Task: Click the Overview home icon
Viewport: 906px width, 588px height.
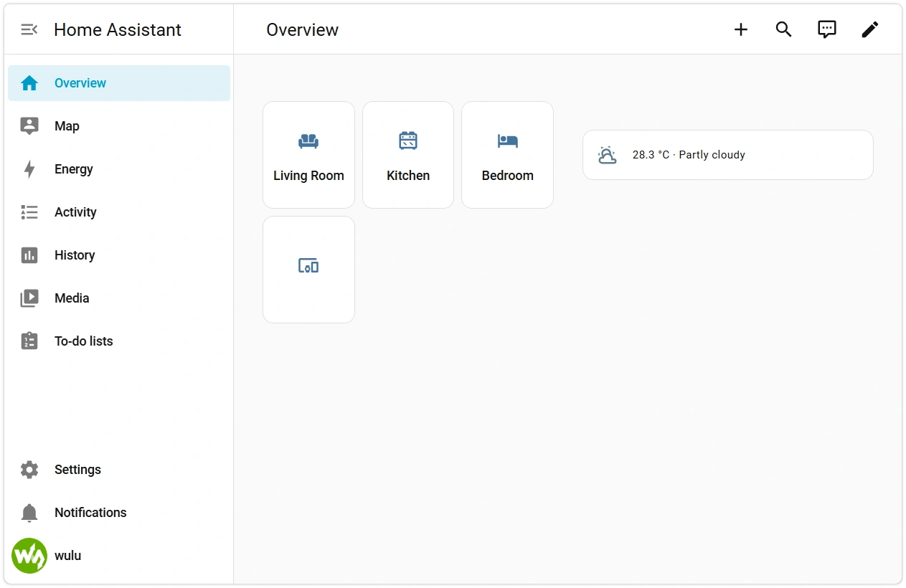Action: (29, 83)
